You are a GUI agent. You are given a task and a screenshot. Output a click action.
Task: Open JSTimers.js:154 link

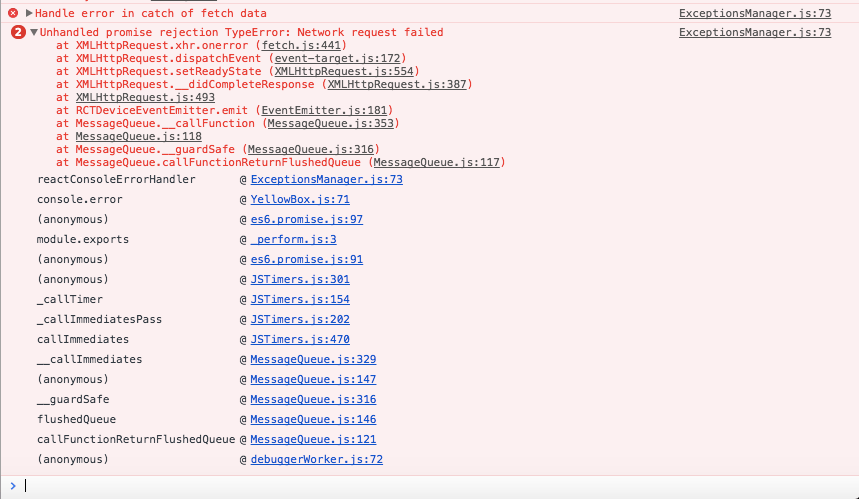tap(300, 299)
